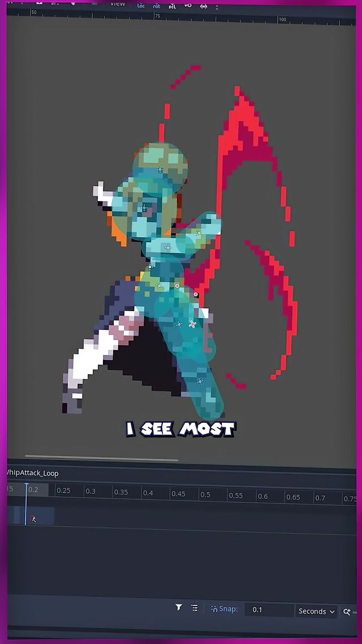Click the key icon for inserting keyframes
Image resolution: width=362 pixels, height=644 pixels.
(x=188, y=5)
